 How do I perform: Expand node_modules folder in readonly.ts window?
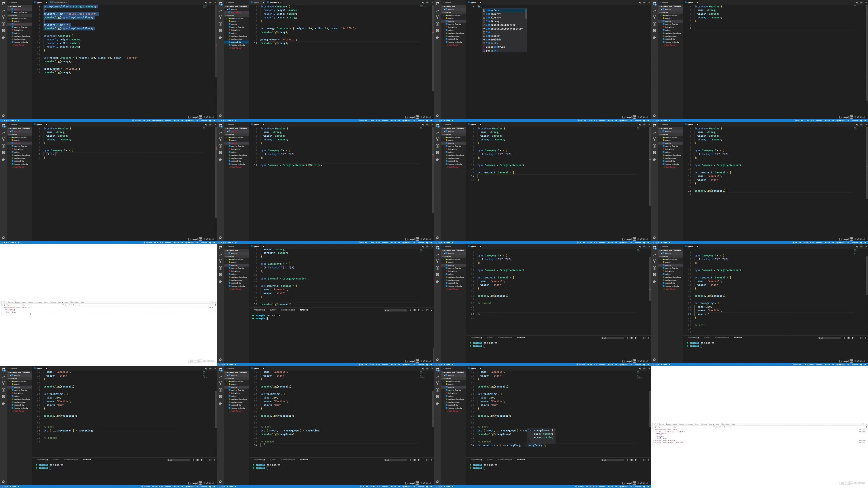(236, 18)
